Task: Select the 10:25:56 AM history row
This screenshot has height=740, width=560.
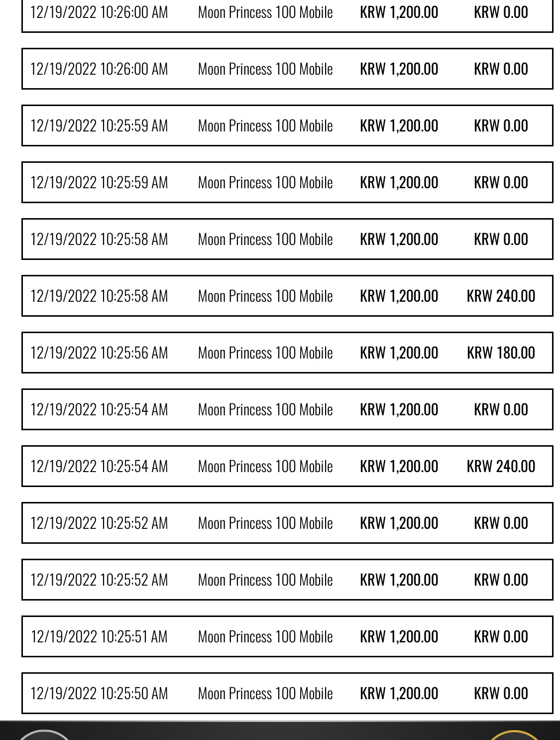Action: click(287, 353)
